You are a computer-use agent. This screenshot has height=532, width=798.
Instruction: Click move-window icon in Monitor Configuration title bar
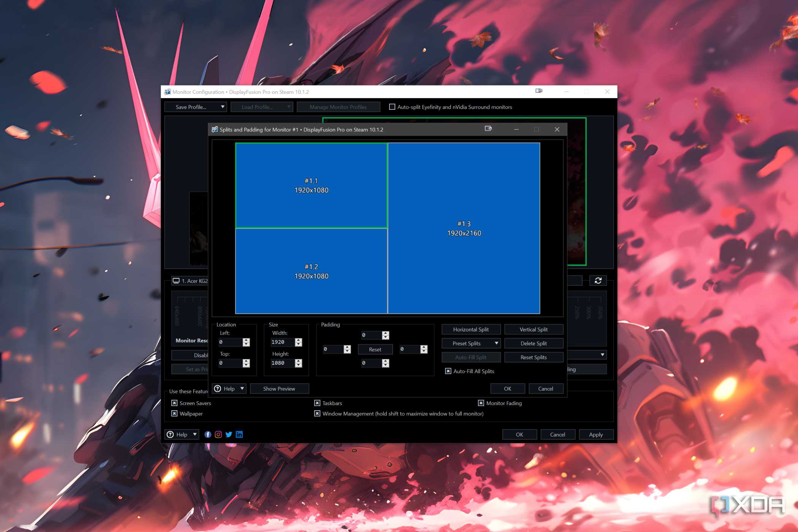click(539, 91)
